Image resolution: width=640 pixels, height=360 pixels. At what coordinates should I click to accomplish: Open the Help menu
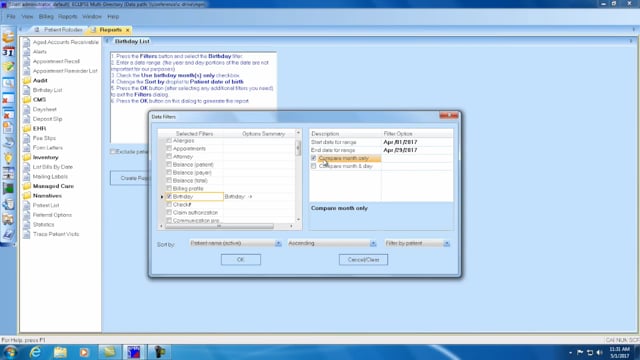(x=113, y=17)
